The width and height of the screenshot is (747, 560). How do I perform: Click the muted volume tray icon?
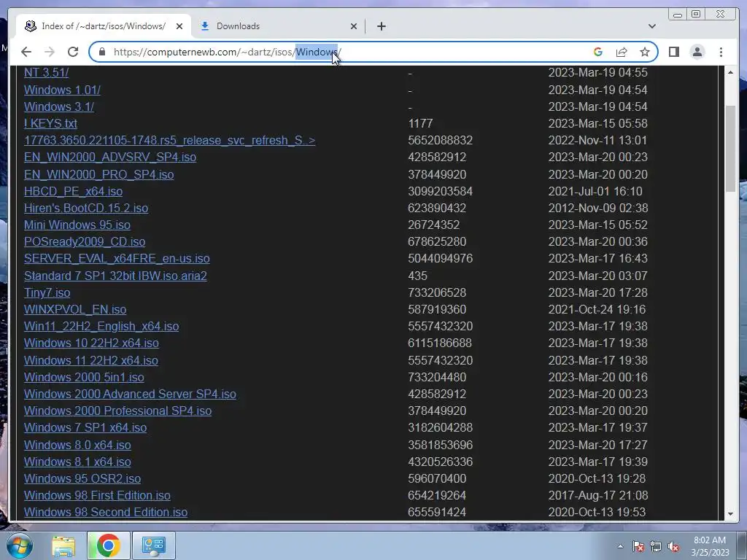[x=673, y=546]
